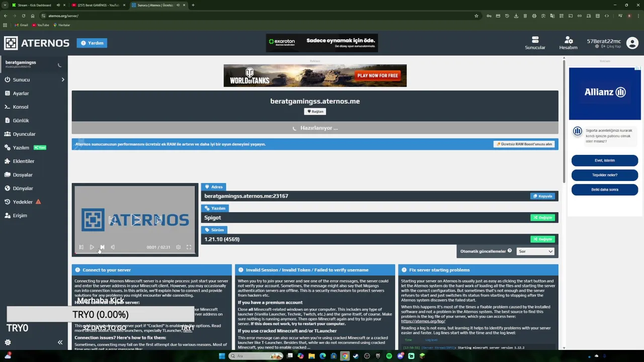Go to browser home page

pos(32,16)
